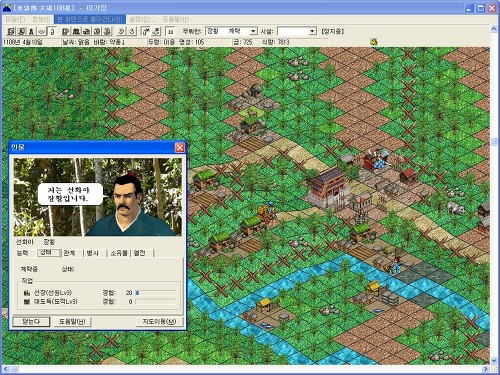The height and width of the screenshot is (375, 500).
Task: Click the 대도독 experience progress bar
Action: click(x=155, y=301)
